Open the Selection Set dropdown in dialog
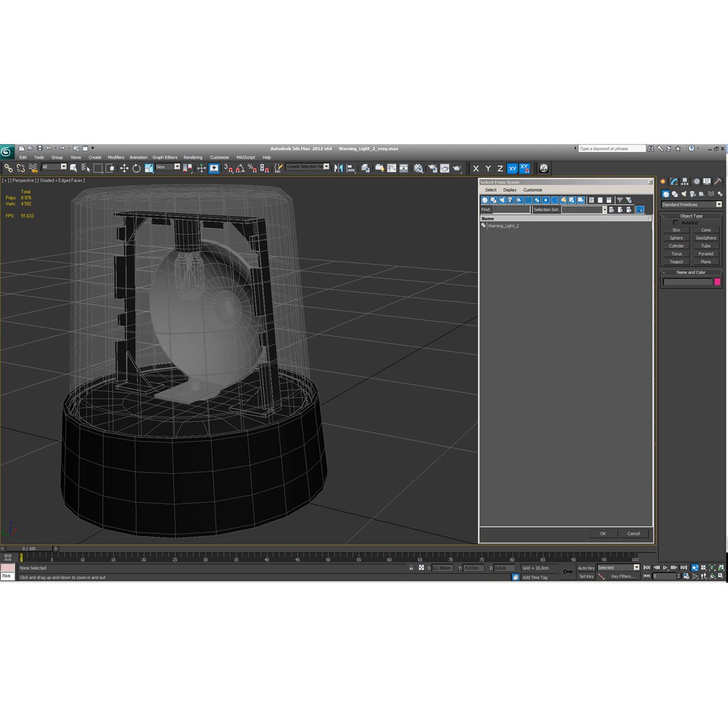The height and width of the screenshot is (728, 728). [x=584, y=210]
